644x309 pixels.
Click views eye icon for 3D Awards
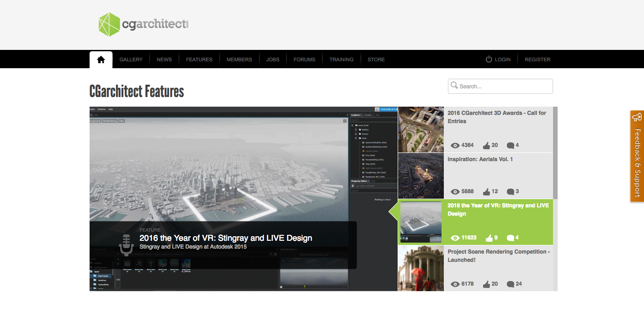(x=455, y=146)
